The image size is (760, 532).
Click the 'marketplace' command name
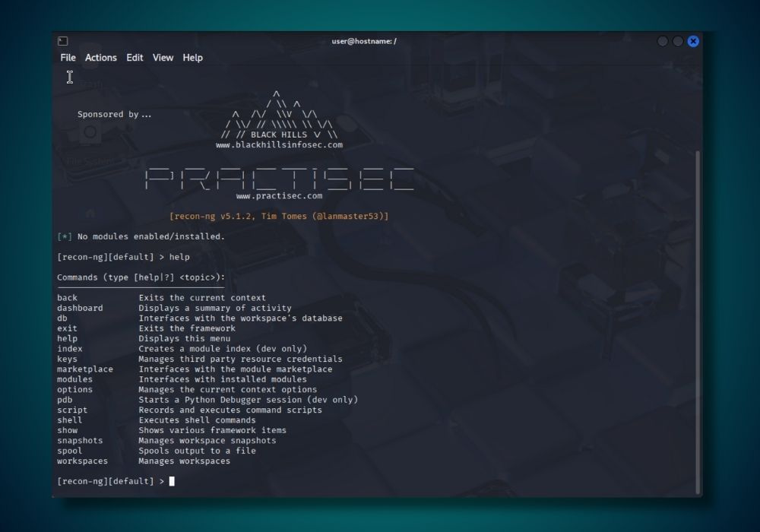pyautogui.click(x=85, y=369)
